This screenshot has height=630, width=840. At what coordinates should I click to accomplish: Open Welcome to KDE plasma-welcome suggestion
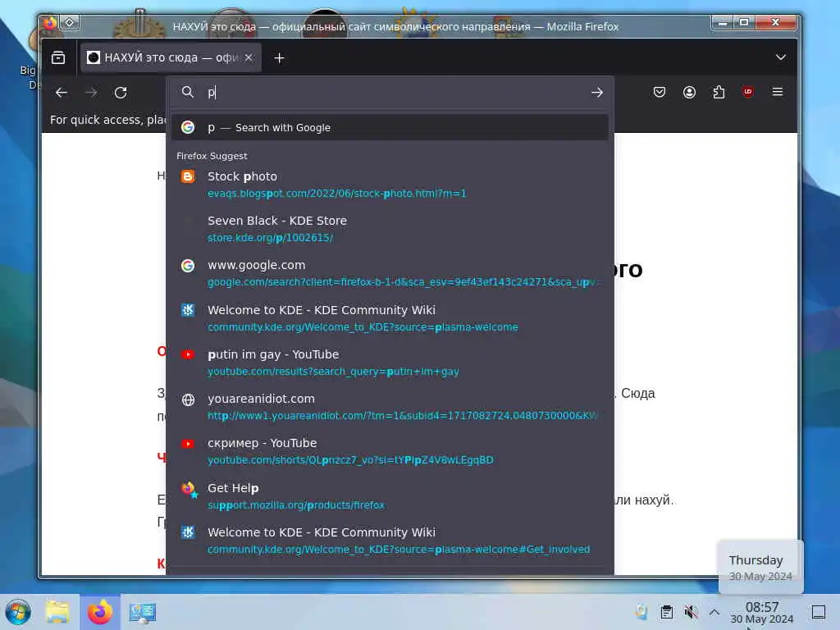pyautogui.click(x=390, y=318)
